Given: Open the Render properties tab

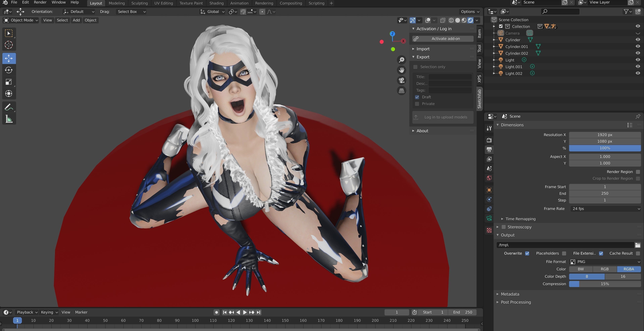Looking at the screenshot, I should click(489, 140).
